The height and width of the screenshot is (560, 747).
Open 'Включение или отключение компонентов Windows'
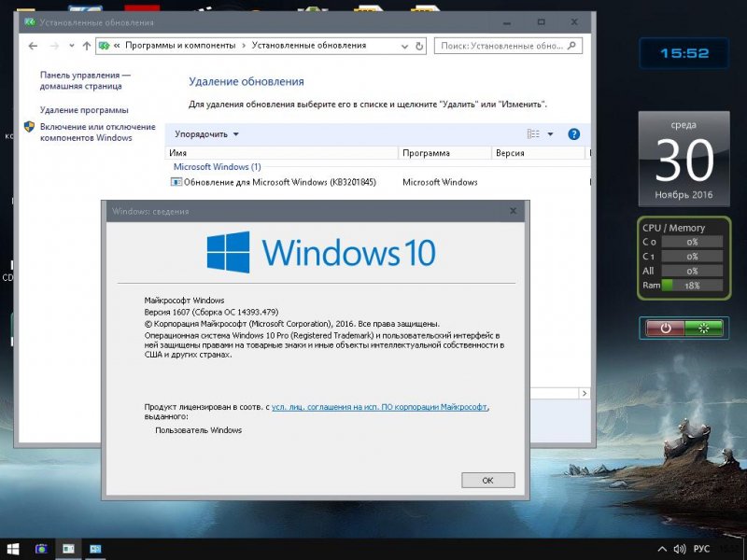pos(98,133)
